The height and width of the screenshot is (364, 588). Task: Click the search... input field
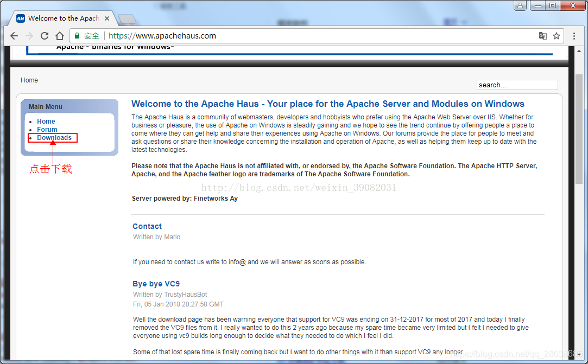tap(517, 85)
